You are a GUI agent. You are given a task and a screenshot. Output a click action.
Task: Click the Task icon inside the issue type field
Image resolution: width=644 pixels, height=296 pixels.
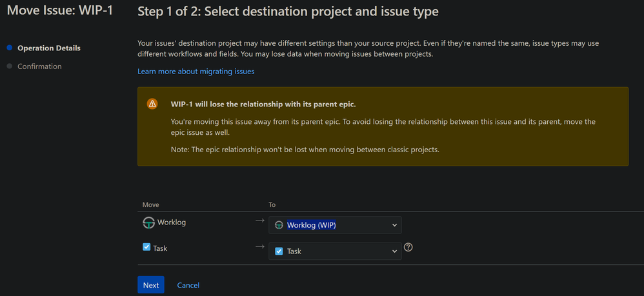279,251
